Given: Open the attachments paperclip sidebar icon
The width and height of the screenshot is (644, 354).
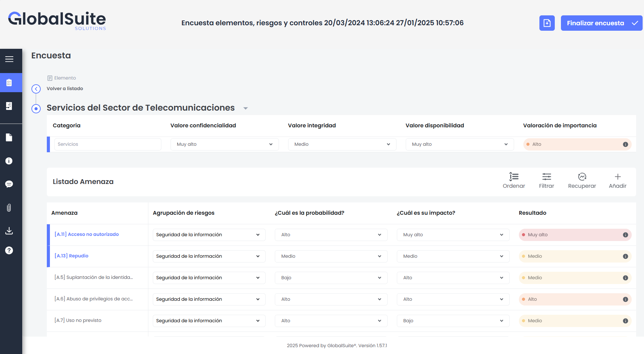Looking at the screenshot, I should [9, 208].
